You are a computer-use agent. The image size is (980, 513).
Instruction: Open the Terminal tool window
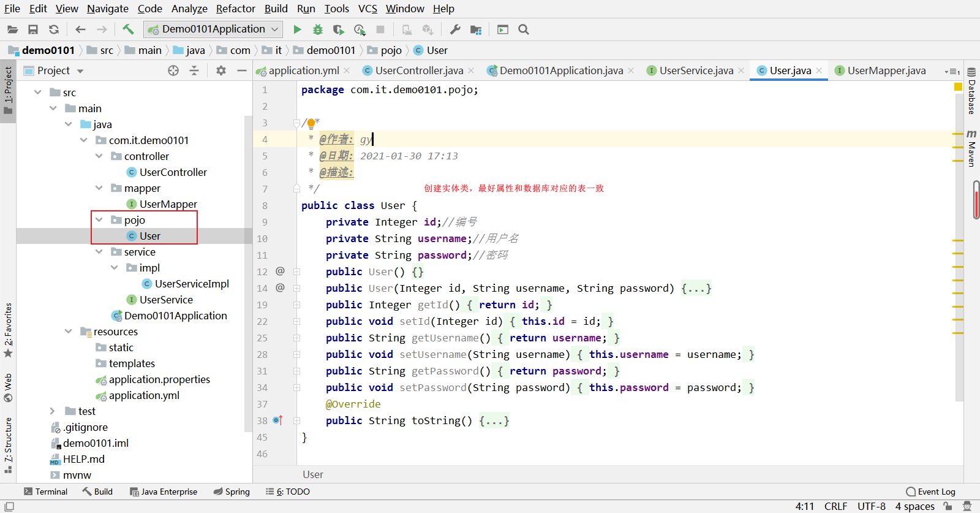(46, 492)
